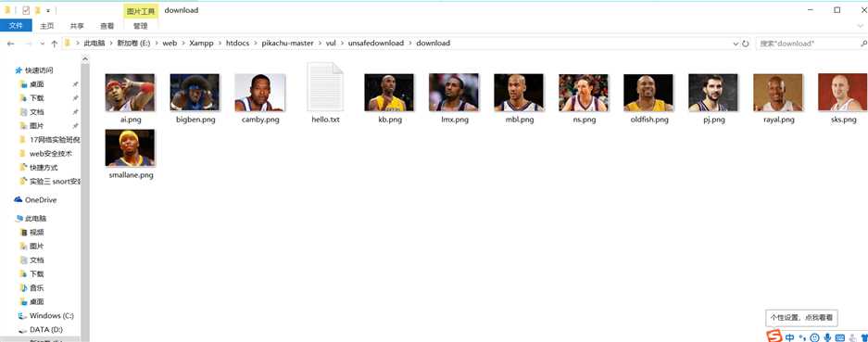Navigate to pikachu-master in the address path
Image resolution: width=868 pixels, height=342 pixels.
pos(287,43)
